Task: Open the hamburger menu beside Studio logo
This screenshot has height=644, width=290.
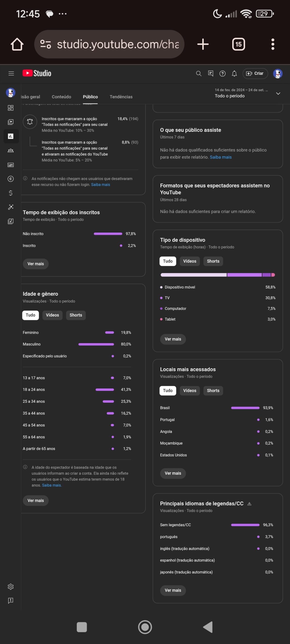Action: 11,73
